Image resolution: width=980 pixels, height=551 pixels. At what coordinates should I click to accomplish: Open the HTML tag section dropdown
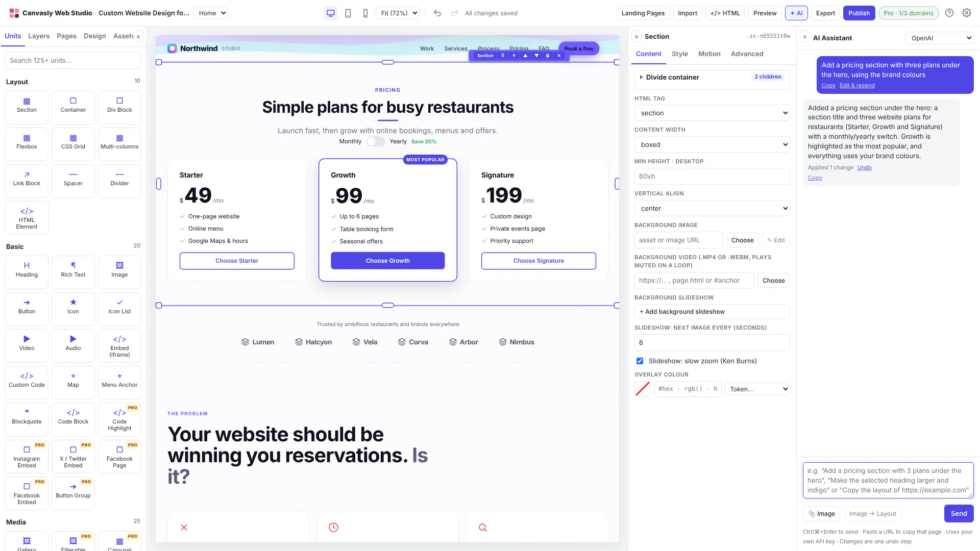tap(712, 113)
